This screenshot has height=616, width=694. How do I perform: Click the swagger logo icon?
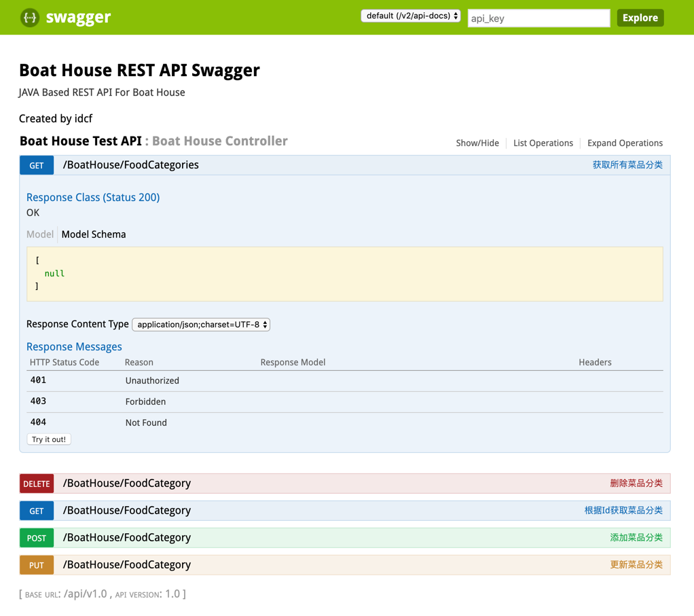tap(30, 18)
